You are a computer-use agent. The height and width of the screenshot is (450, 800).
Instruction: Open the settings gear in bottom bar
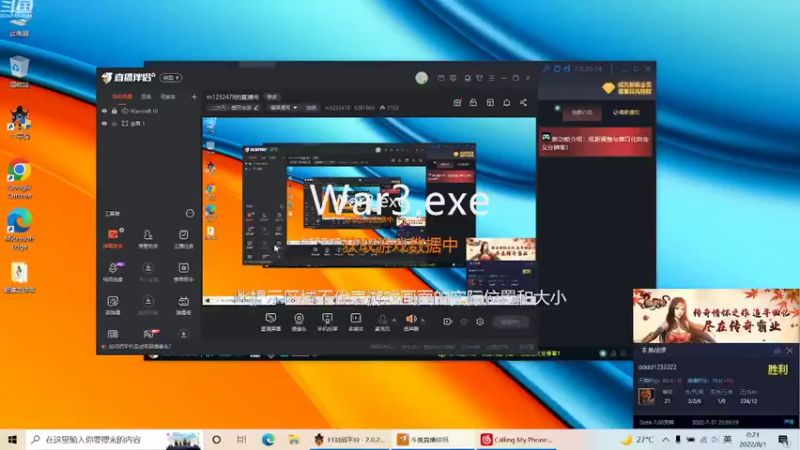(x=480, y=321)
